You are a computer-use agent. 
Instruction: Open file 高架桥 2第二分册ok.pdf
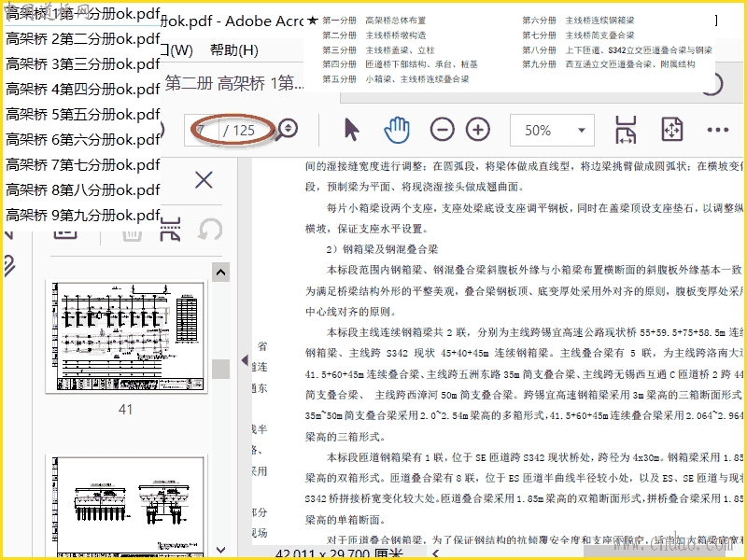coord(82,38)
